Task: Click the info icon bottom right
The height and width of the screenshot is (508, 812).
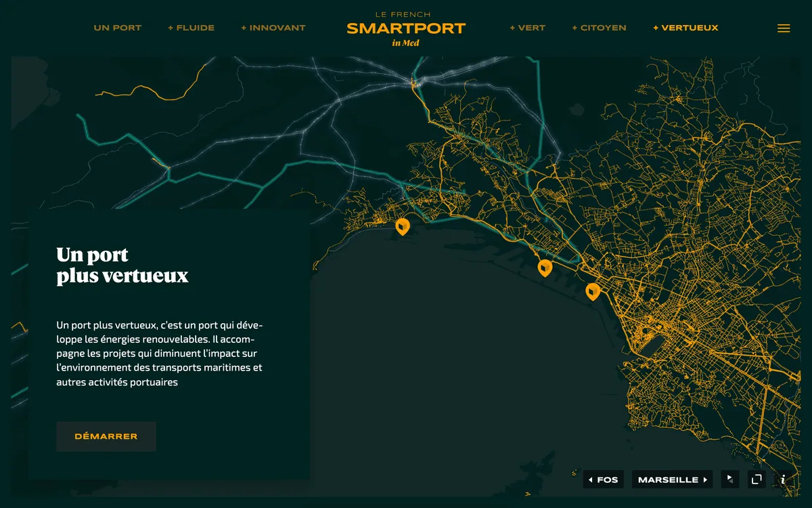Action: (x=782, y=479)
